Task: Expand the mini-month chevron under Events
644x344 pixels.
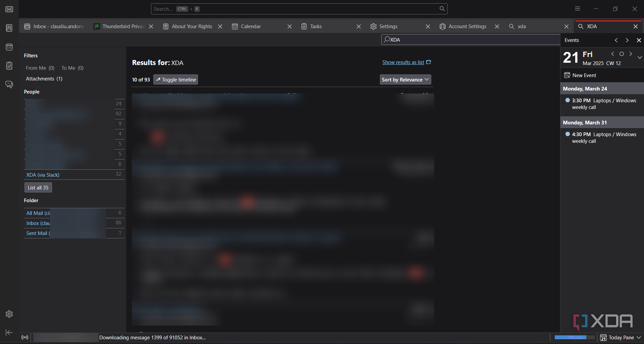Action: click(640, 57)
